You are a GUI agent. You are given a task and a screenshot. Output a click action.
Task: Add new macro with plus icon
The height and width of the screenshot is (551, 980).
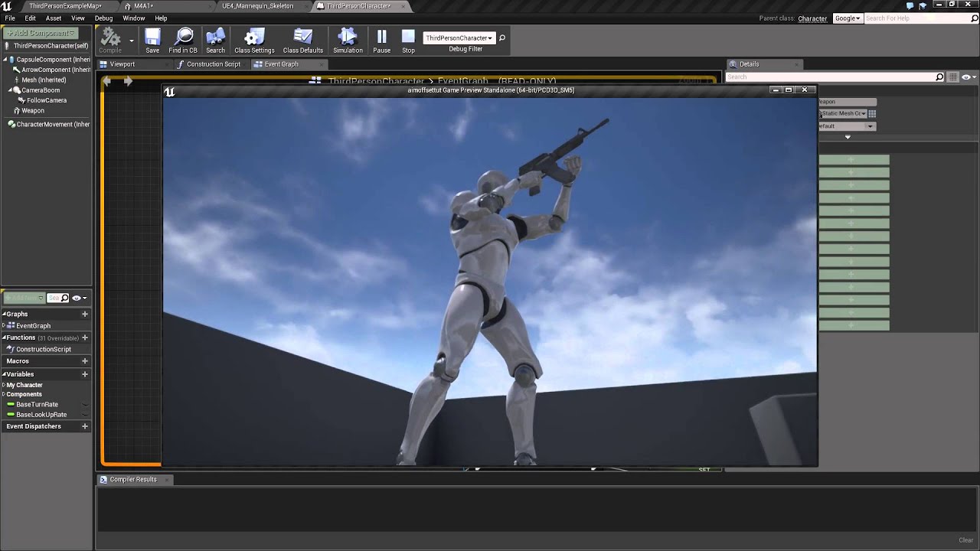tap(85, 361)
